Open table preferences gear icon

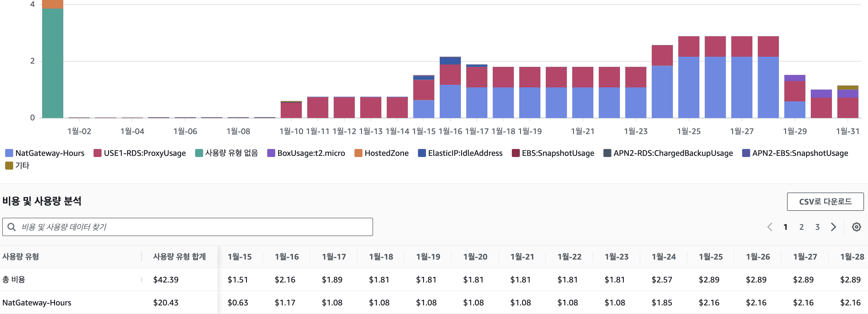(856, 227)
